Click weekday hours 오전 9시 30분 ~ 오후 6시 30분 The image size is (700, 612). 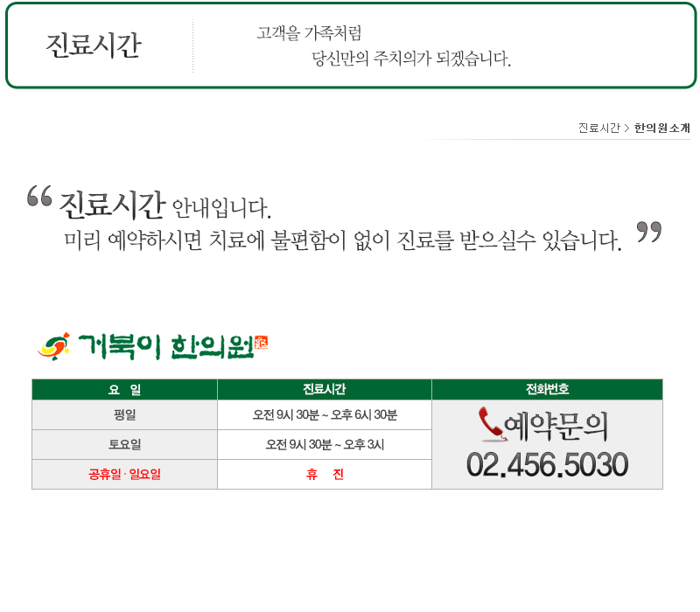coord(325,414)
